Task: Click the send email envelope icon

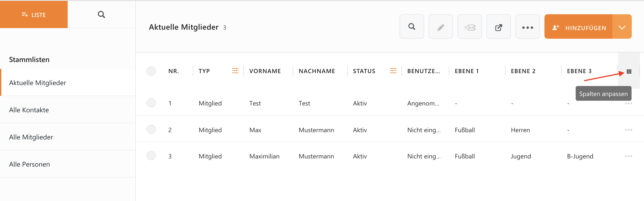Action: tap(470, 26)
